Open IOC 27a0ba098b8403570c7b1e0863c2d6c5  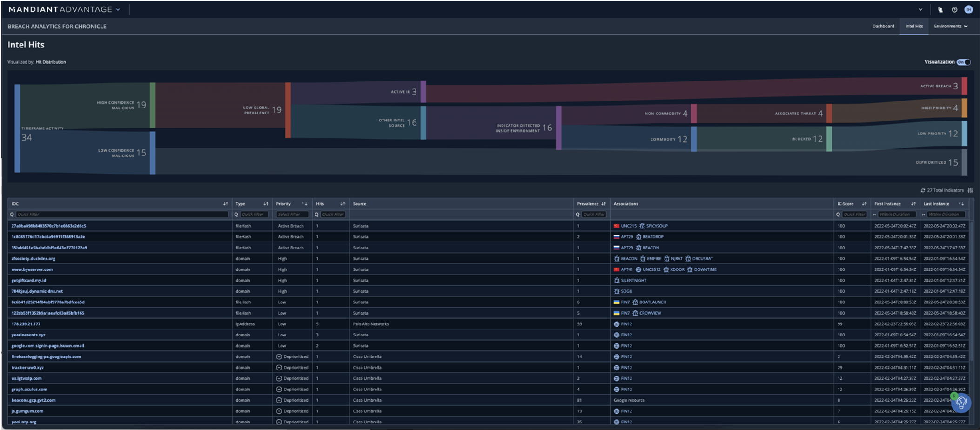coord(49,226)
